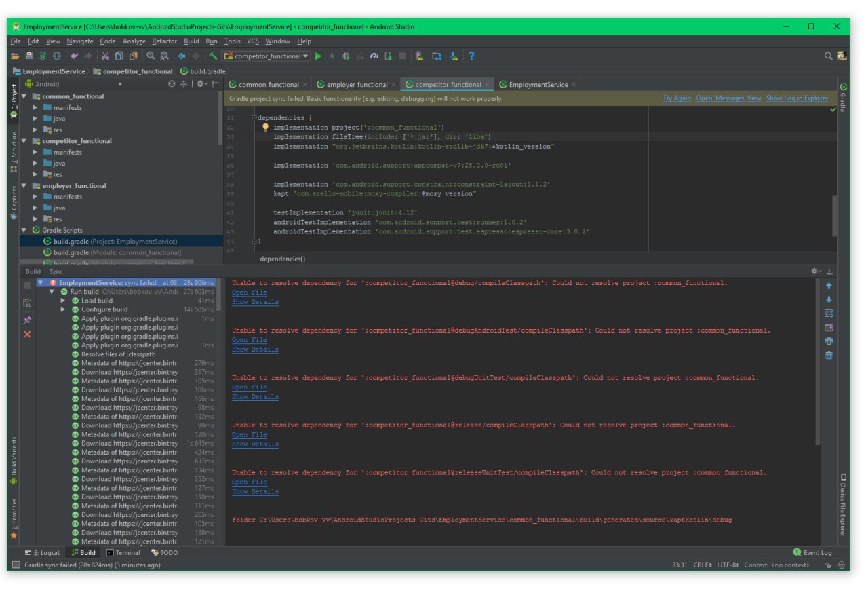Image resolution: width=868 pixels, height=589 pixels.
Task: Start debugging with the bug icon
Action: point(346,56)
